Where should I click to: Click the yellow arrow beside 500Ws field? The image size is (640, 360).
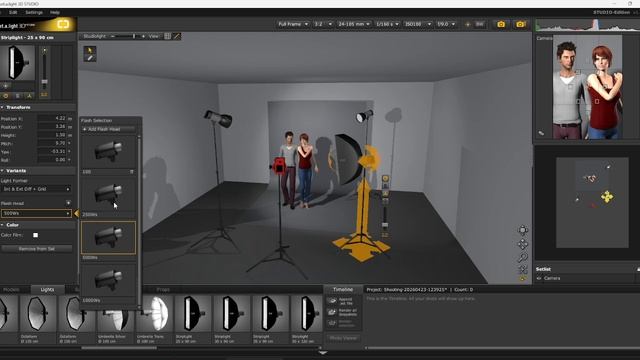(76, 213)
